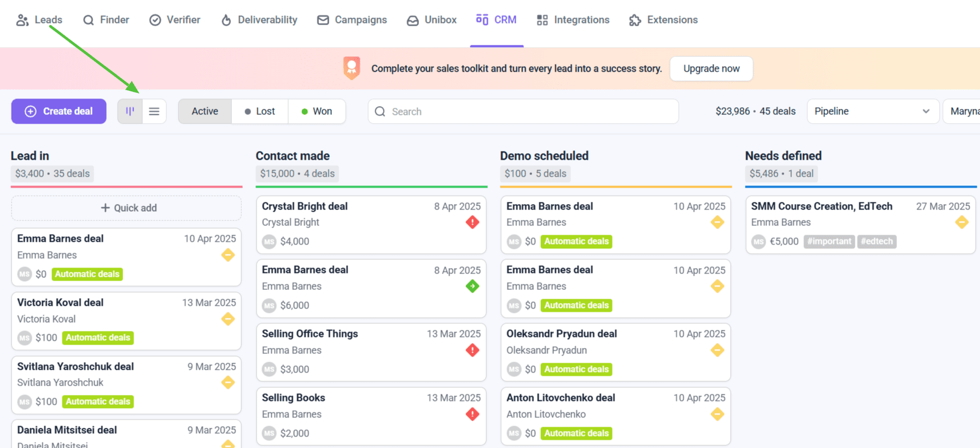
Task: Show Active deals filter
Action: [205, 112]
